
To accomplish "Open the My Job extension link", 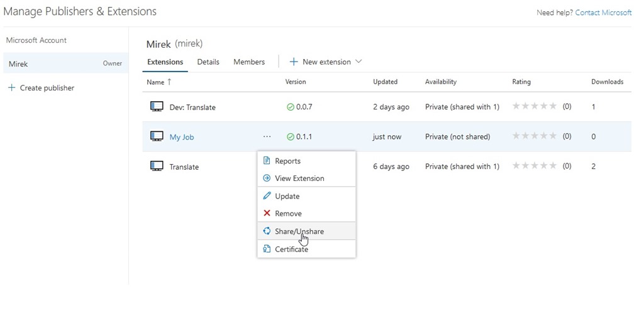I will tap(182, 137).
